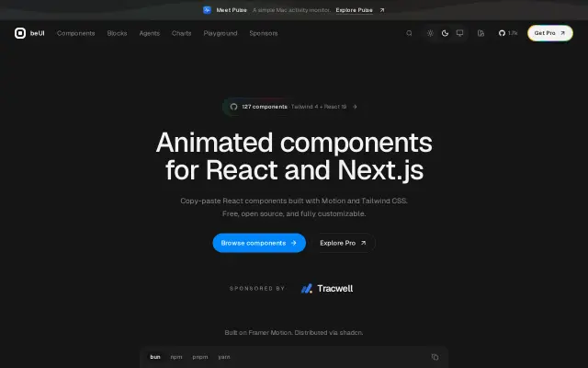Select the npm install tab
Viewport: 588px width, 368px height.
tap(176, 357)
